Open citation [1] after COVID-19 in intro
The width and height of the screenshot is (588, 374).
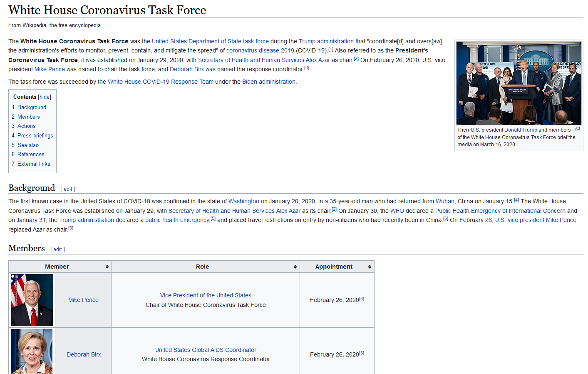pos(331,49)
